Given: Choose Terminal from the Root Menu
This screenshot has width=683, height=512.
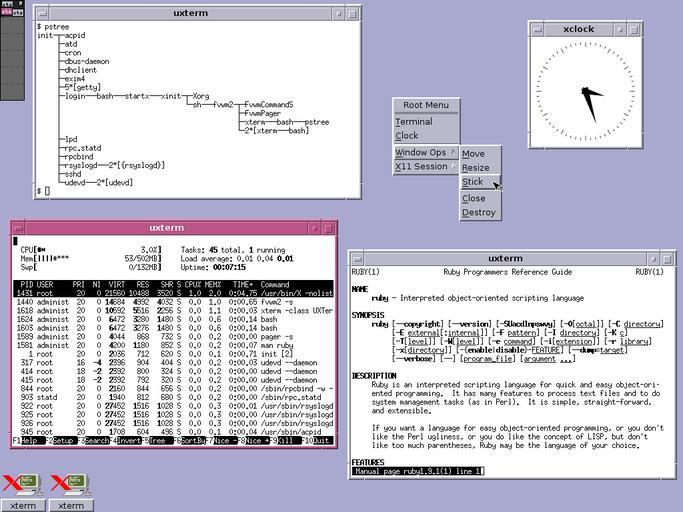Looking at the screenshot, I should [x=414, y=122].
